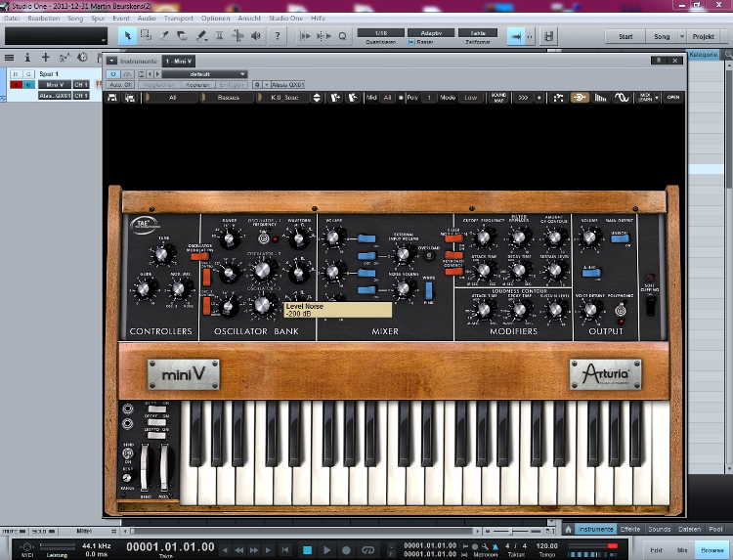Open the Sound Map view

[x=498, y=97]
